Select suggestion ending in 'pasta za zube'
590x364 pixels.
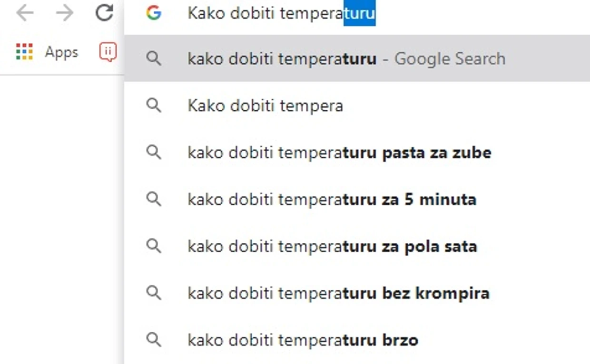[x=339, y=153]
